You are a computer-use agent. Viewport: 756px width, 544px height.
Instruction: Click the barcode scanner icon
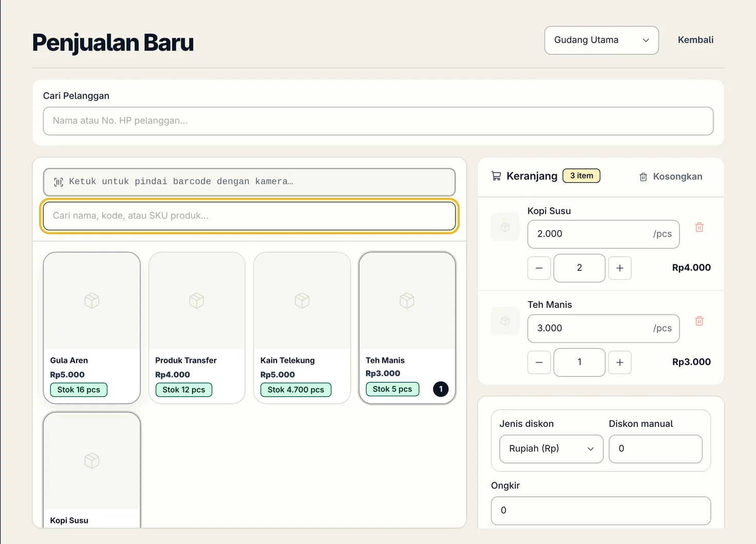tap(59, 182)
